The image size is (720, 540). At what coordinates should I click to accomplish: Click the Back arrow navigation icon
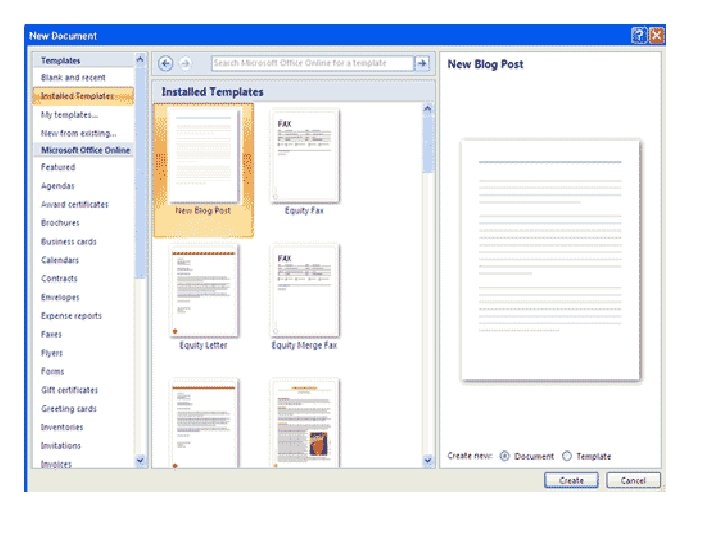tap(166, 63)
